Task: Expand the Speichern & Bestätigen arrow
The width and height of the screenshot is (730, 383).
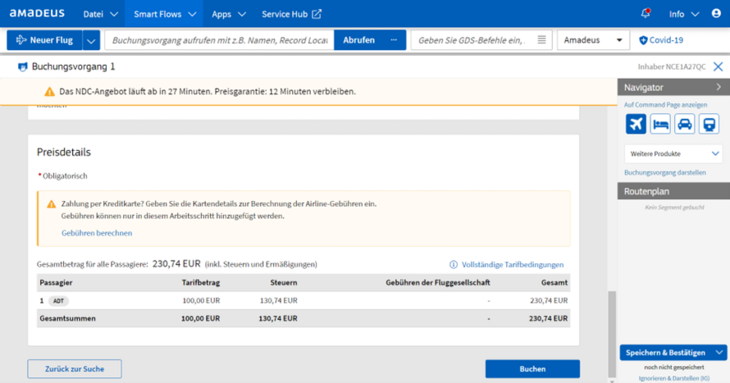Action: (719, 353)
